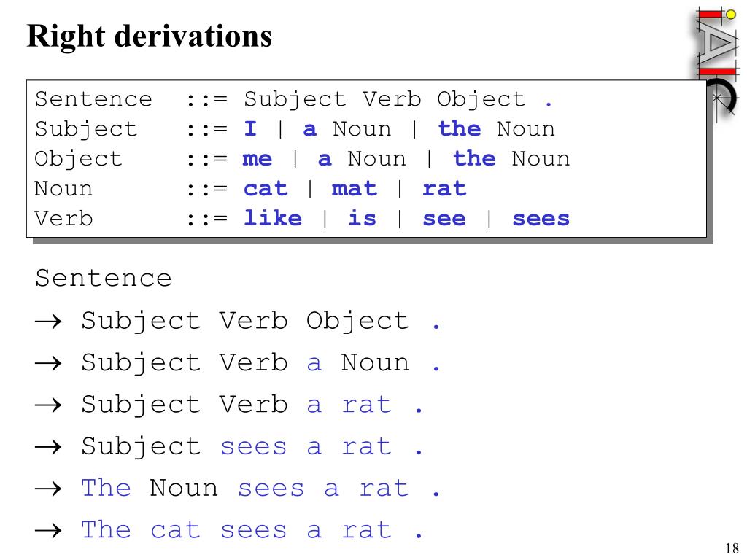Click "Noun" in the line "The Noun sees a rat"
Viewport: 747px width, 560px height.
pyautogui.click(x=184, y=488)
